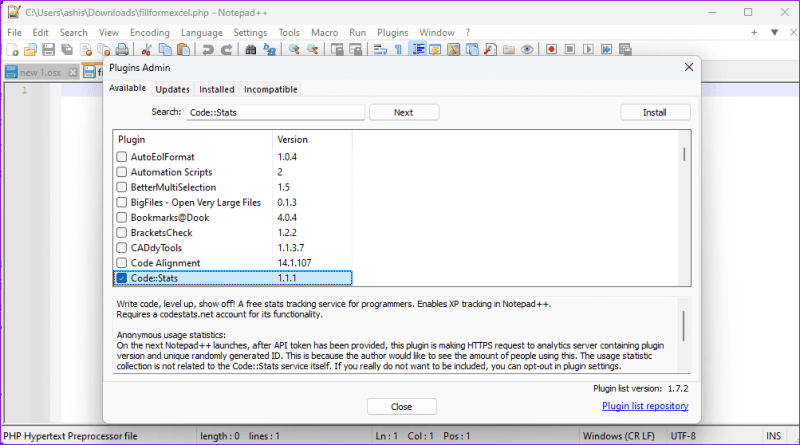Click the Start Recording macro icon
The image size is (800, 445).
552,50
